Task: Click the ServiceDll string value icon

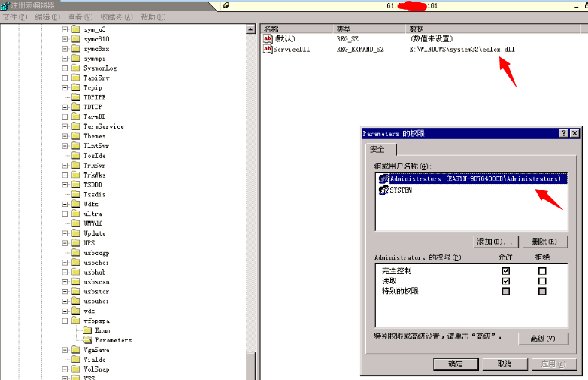Action: click(x=268, y=49)
